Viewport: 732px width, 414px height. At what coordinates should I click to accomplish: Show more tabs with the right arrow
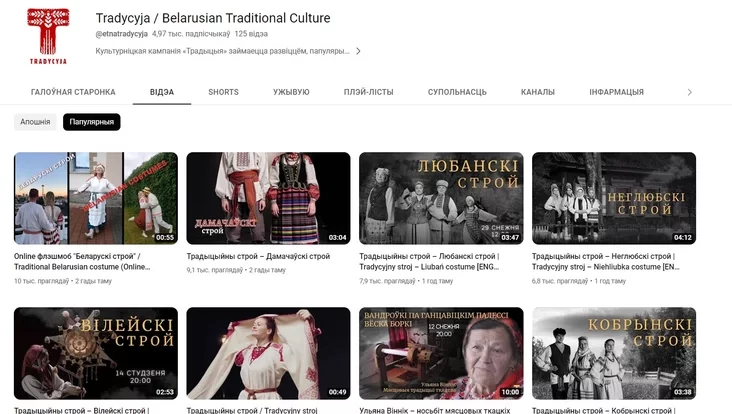[x=690, y=92]
